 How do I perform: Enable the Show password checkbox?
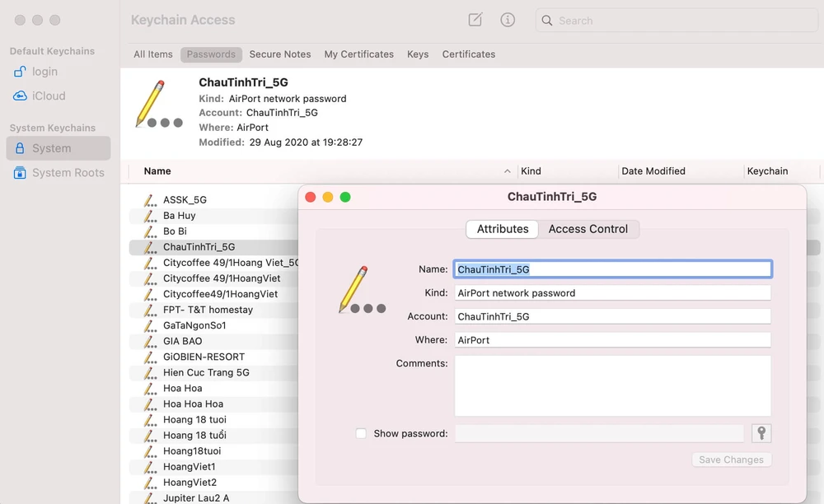click(x=361, y=433)
